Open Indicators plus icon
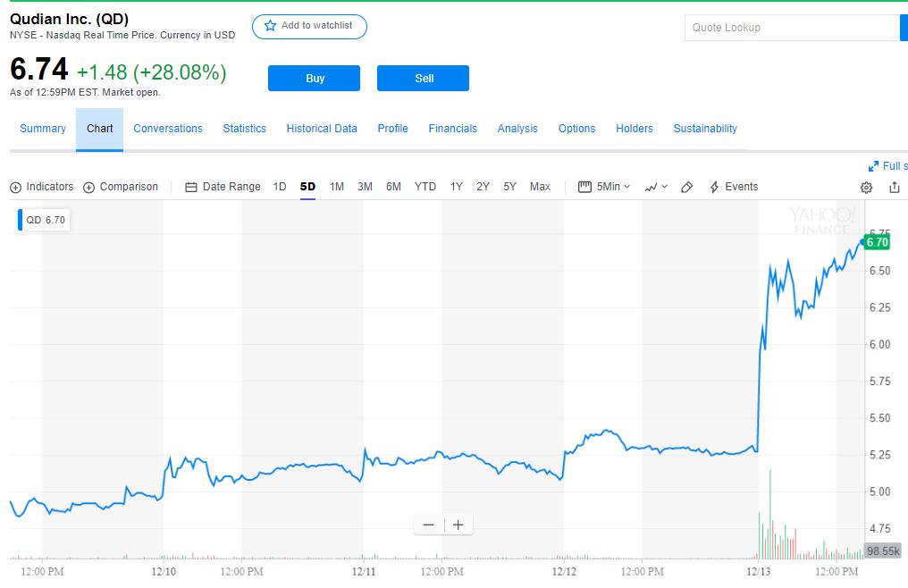The width and height of the screenshot is (908, 588). 15,187
